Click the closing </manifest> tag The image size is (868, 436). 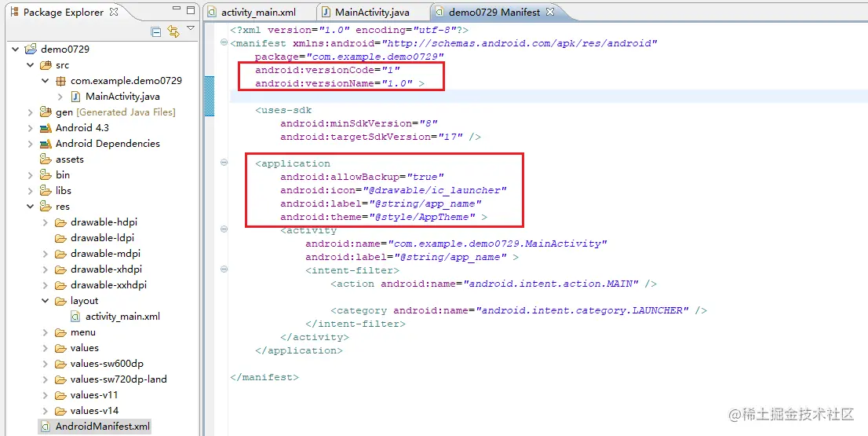[x=264, y=377]
